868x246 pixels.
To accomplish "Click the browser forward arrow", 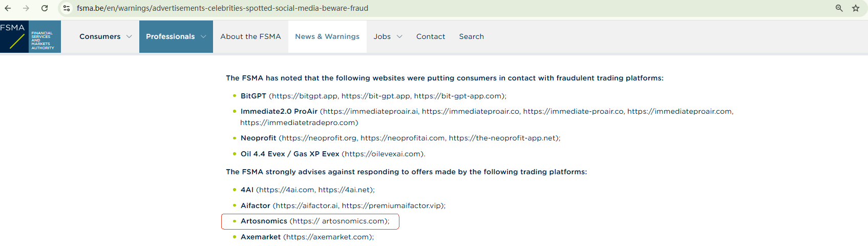I will [26, 8].
